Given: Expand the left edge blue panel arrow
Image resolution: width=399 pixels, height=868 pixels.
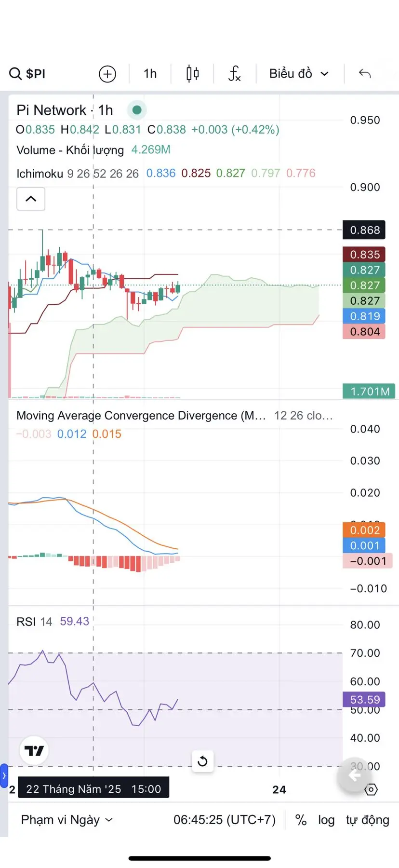Looking at the screenshot, I should pos(4,776).
